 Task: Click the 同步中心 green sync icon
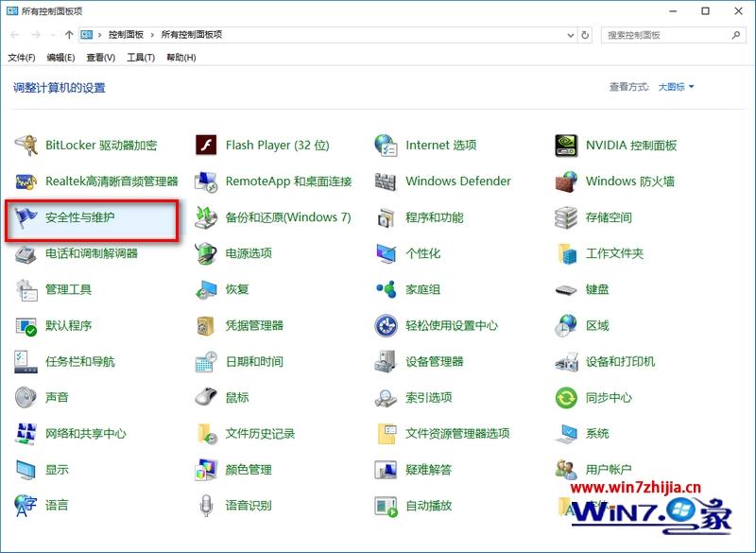point(566,398)
